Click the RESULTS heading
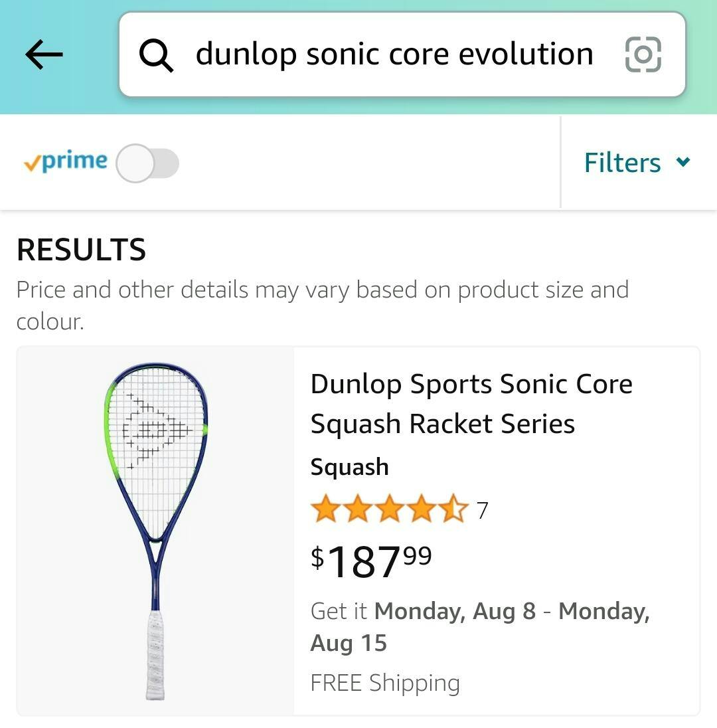The image size is (717, 728). click(81, 250)
